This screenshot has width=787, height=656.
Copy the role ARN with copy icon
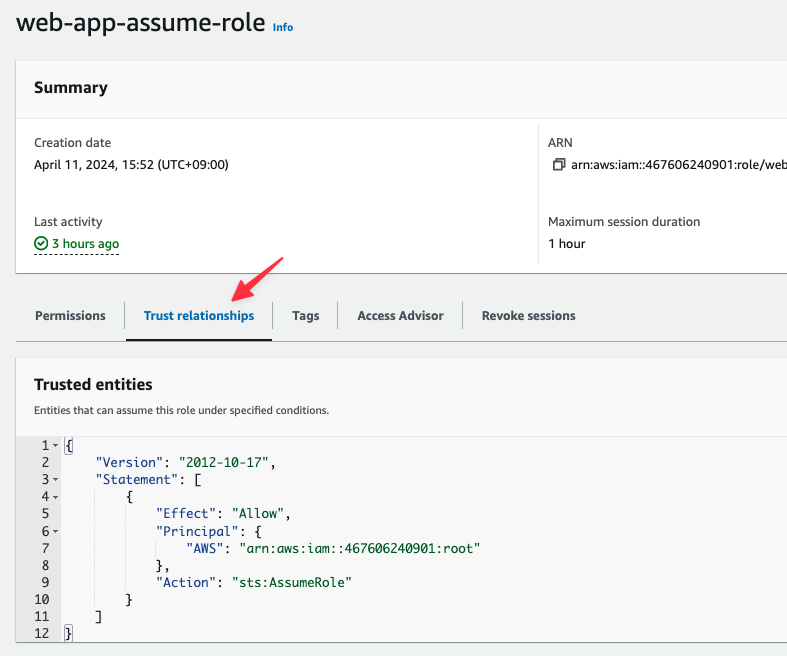click(x=559, y=165)
